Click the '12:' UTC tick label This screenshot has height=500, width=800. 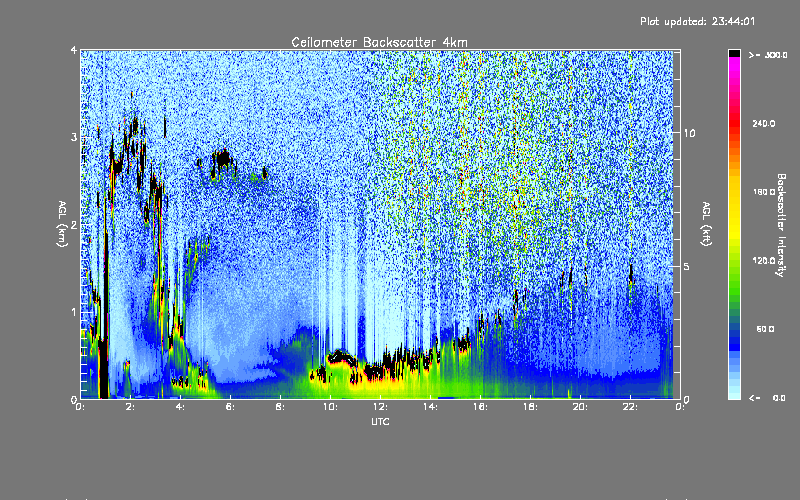[x=381, y=407]
